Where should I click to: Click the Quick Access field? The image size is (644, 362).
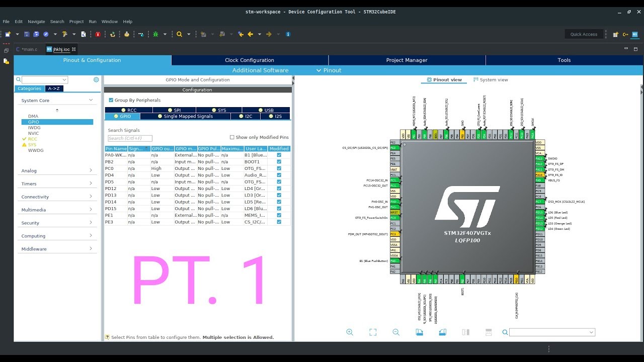point(584,34)
